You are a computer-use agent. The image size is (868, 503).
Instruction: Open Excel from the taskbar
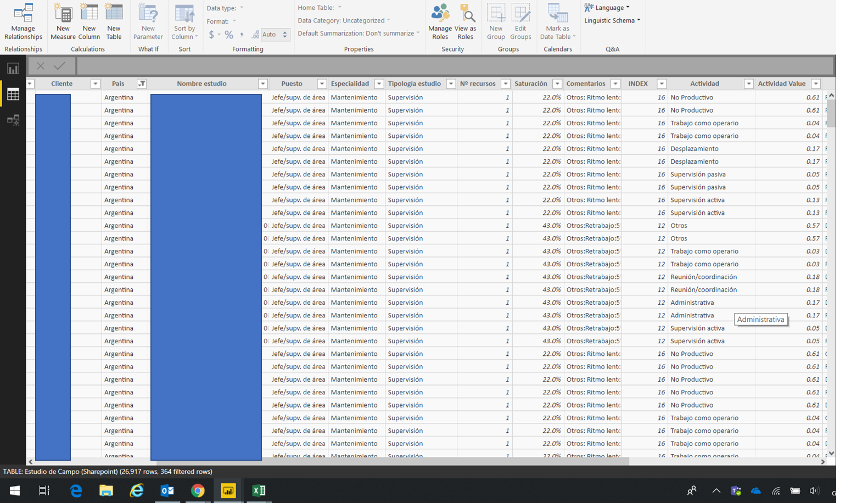(x=259, y=490)
